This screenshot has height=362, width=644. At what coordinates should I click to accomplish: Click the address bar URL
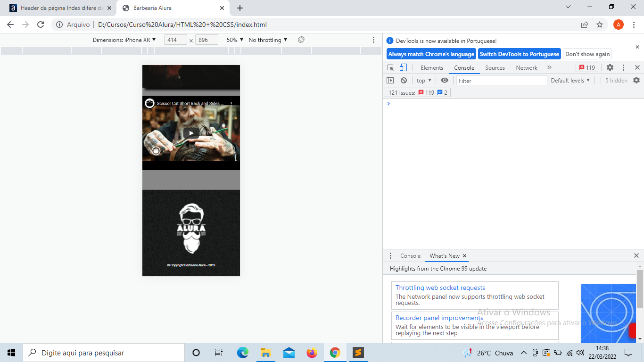coord(182,25)
